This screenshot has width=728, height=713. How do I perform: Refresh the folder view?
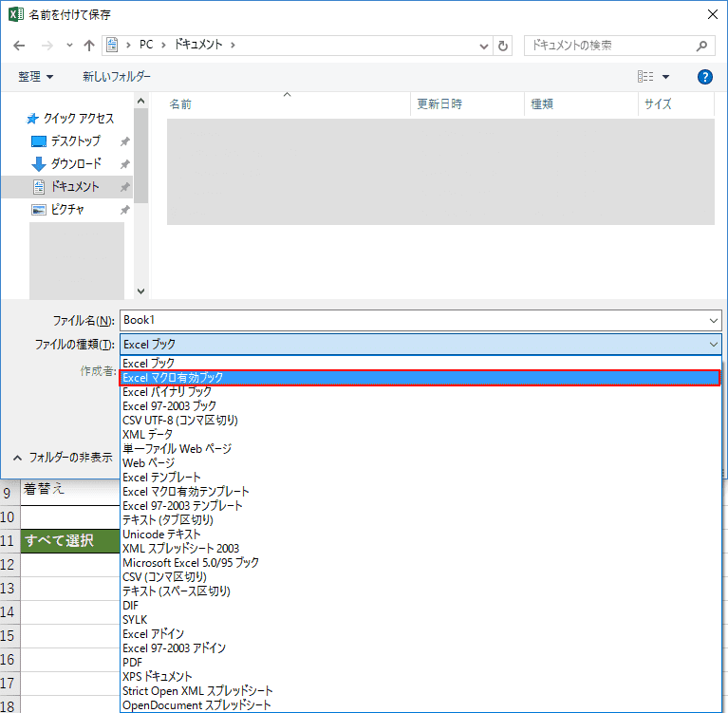[x=503, y=46]
